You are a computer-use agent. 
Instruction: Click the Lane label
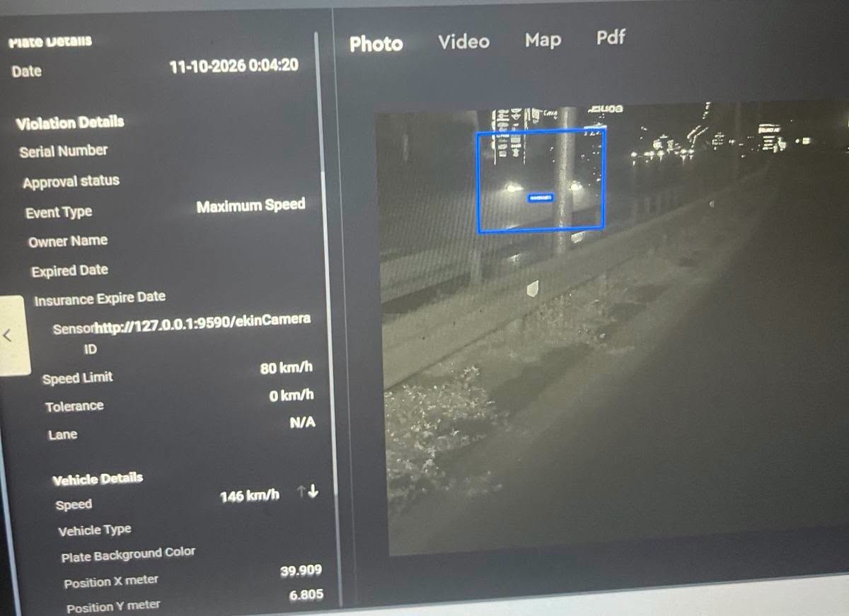62,435
